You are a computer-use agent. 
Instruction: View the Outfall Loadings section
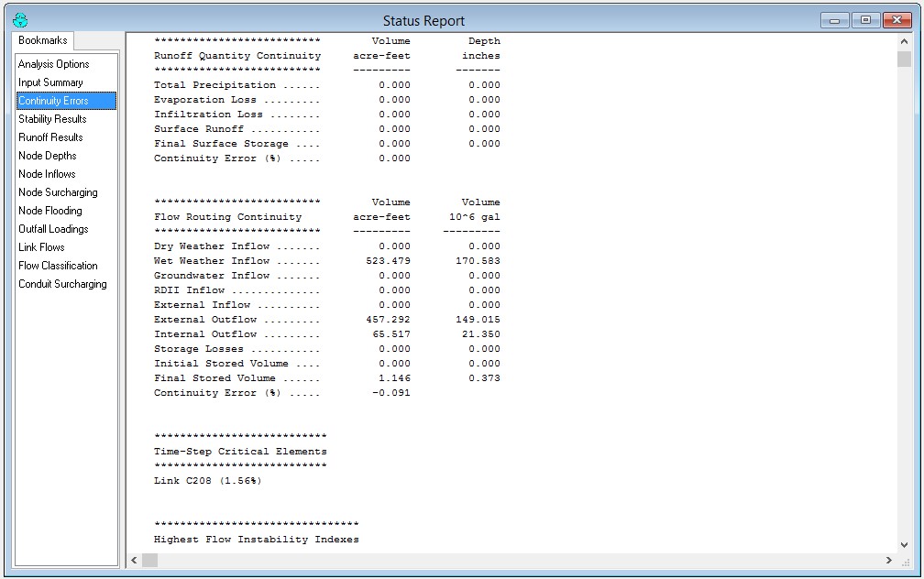pyautogui.click(x=53, y=229)
